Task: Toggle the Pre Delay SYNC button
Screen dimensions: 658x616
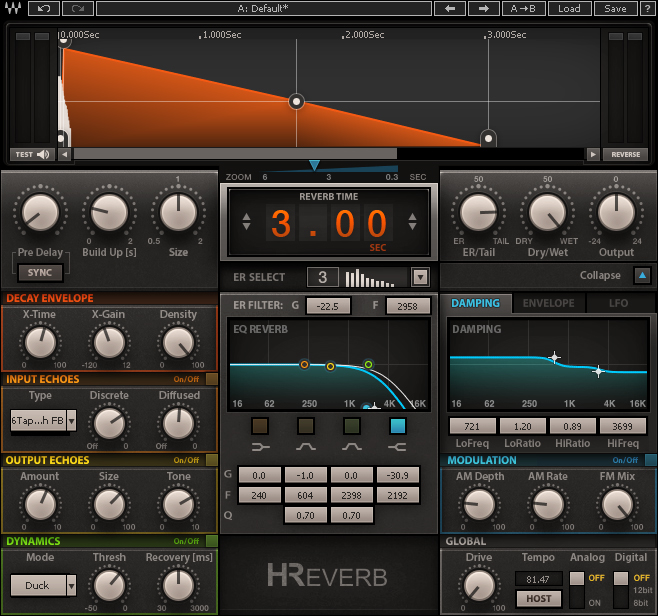Action: pos(40,273)
